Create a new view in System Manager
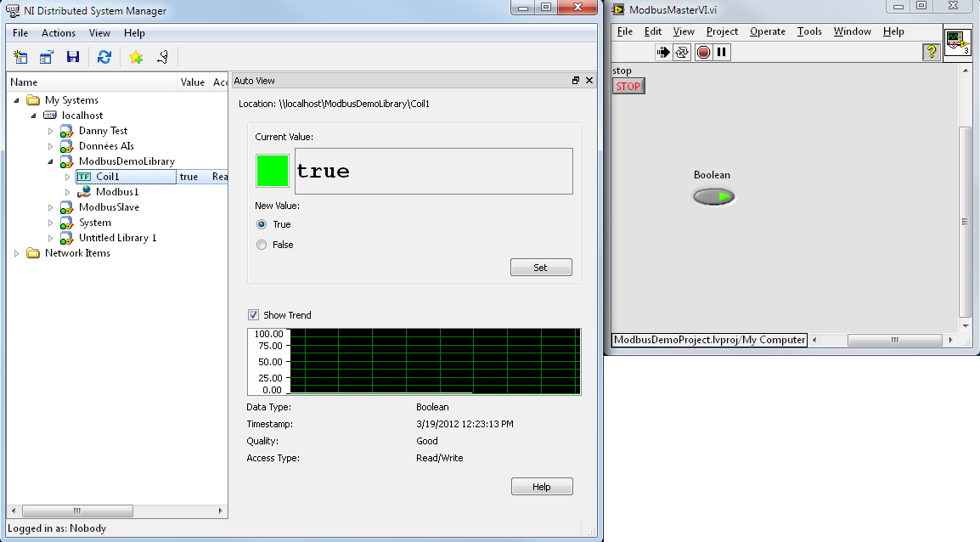The width and height of the screenshot is (980, 542). coord(19,56)
